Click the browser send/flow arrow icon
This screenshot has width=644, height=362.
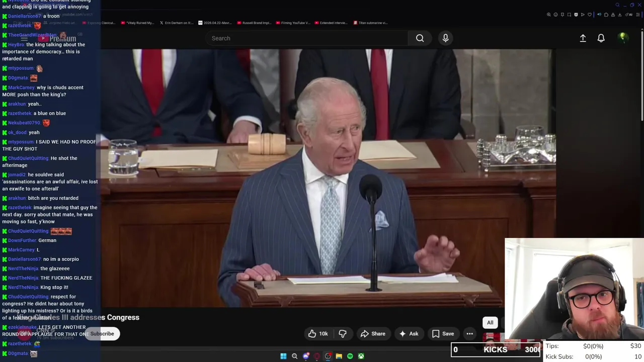[x=583, y=15]
